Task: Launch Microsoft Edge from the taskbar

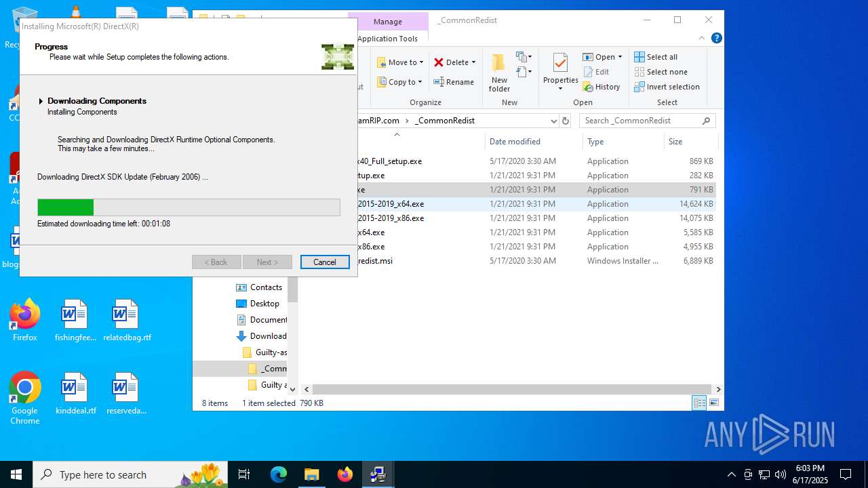Action: pos(279,474)
